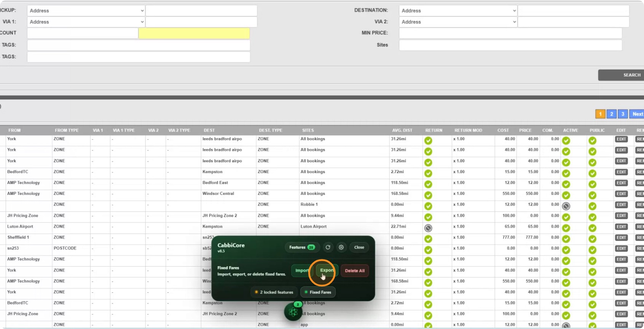Image resolution: width=644 pixels, height=329 pixels.
Task: Focus the Via 2 address text field
Action: [573, 22]
